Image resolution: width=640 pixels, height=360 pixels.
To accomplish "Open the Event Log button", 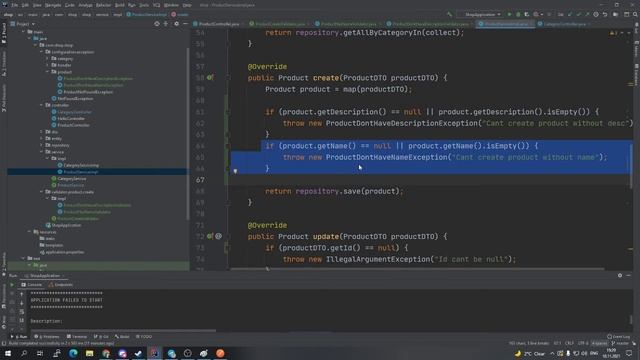I will click(619, 337).
